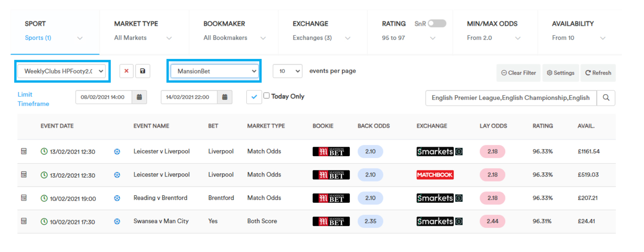Sort by Rating column header

[x=543, y=126]
